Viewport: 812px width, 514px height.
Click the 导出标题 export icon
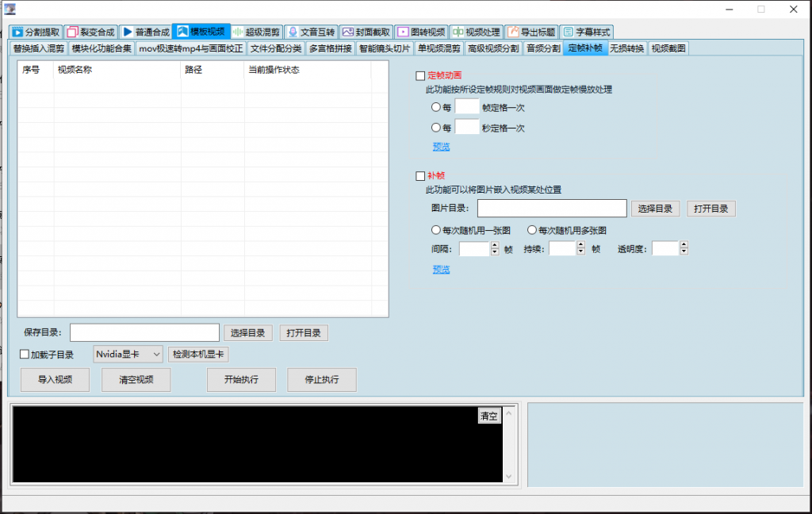click(512, 33)
